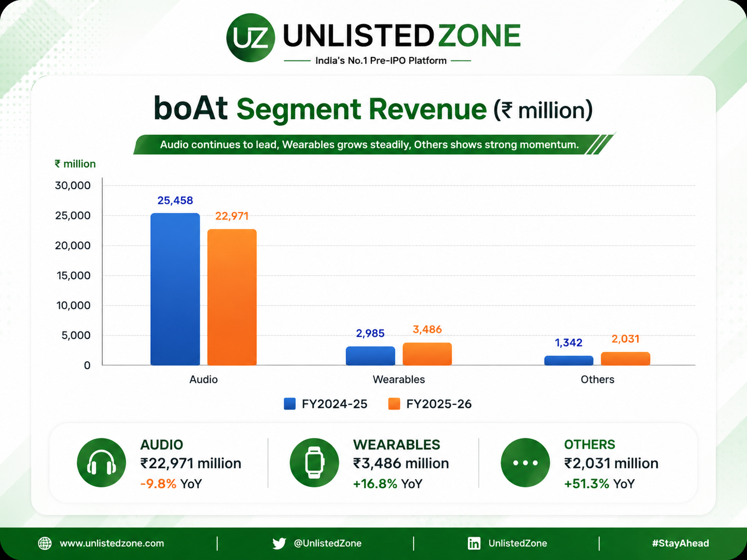Open the @UnlistedZone Twitter handle link

click(328, 543)
